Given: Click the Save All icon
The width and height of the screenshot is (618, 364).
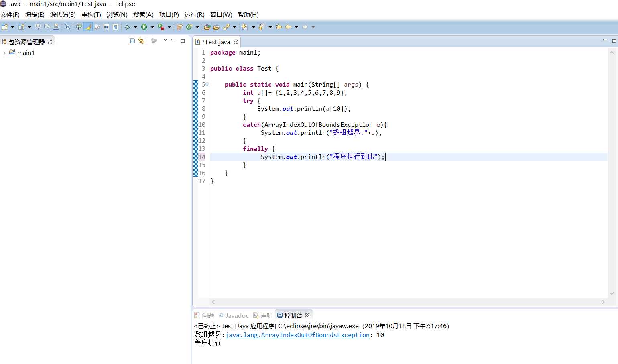Looking at the screenshot, I should tap(47, 27).
